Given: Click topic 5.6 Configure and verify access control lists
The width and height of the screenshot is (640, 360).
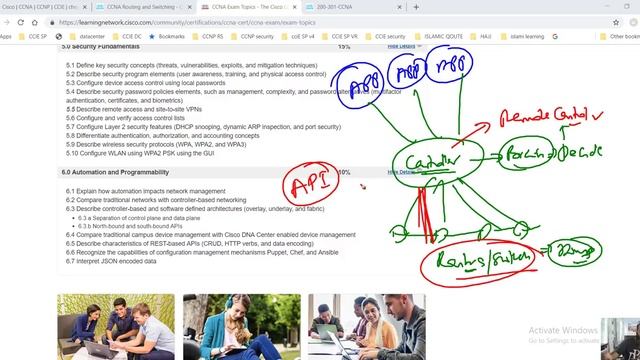Looking at the screenshot, I should click(x=125, y=118).
